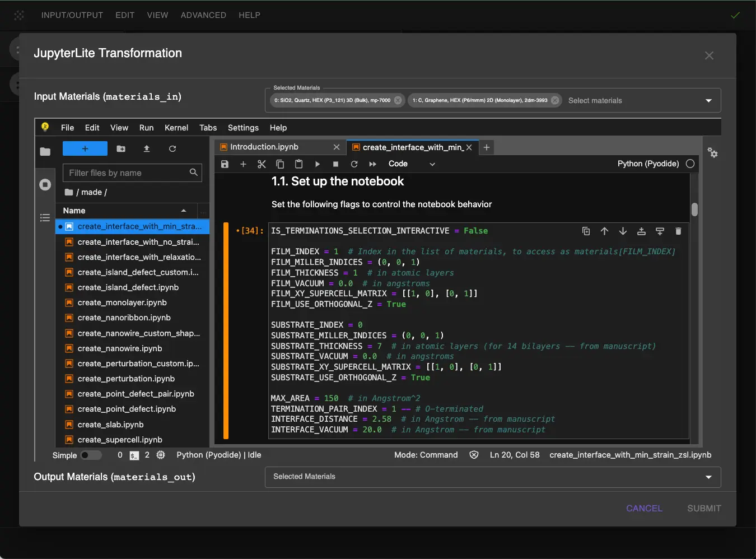This screenshot has width=756, height=559.
Task: Refresh the file browser list
Action: (172, 148)
